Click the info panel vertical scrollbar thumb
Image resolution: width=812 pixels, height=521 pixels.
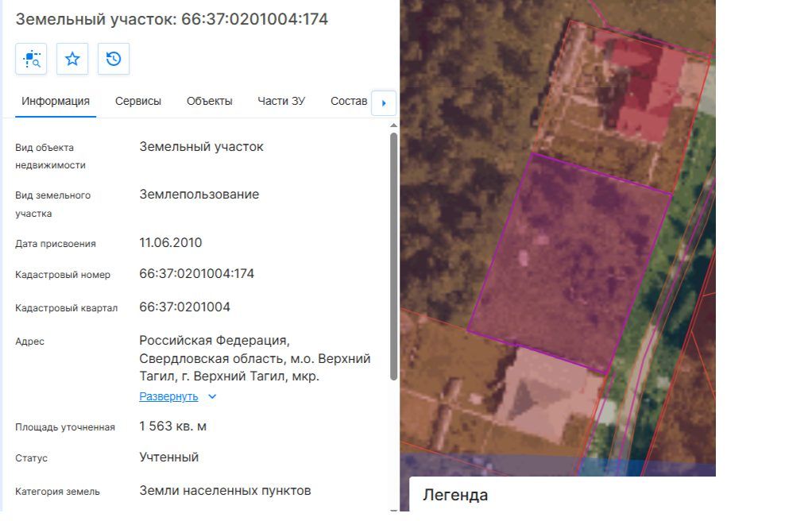(x=393, y=257)
